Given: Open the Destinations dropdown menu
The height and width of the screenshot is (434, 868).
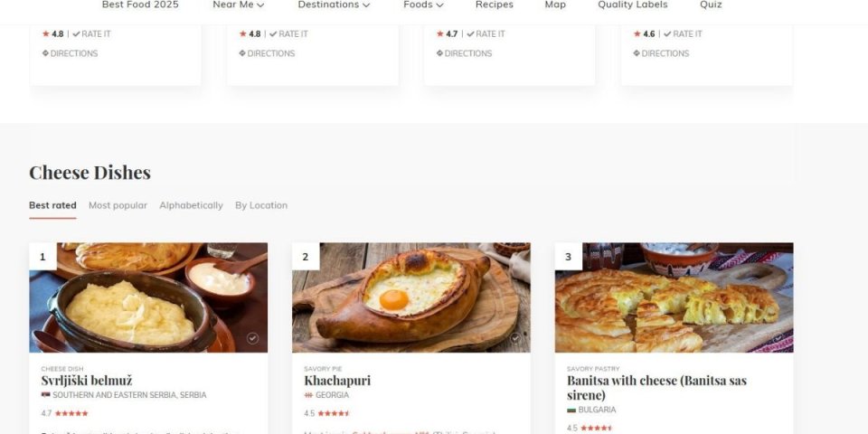Looking at the screenshot, I should pos(334,5).
